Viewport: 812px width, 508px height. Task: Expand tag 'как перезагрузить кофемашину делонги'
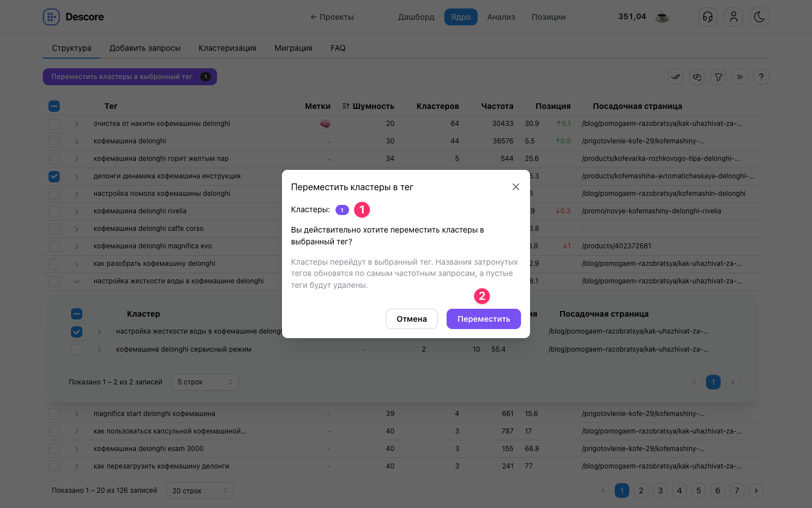point(77,466)
